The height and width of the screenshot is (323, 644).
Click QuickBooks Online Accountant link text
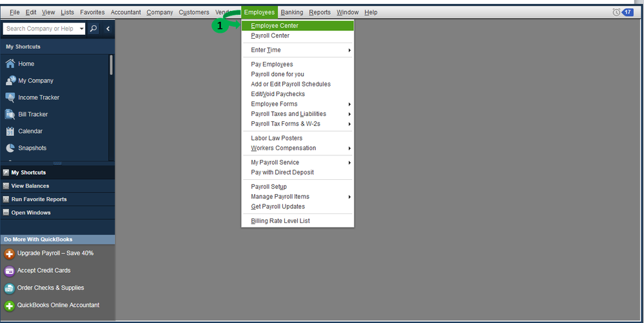coord(58,305)
